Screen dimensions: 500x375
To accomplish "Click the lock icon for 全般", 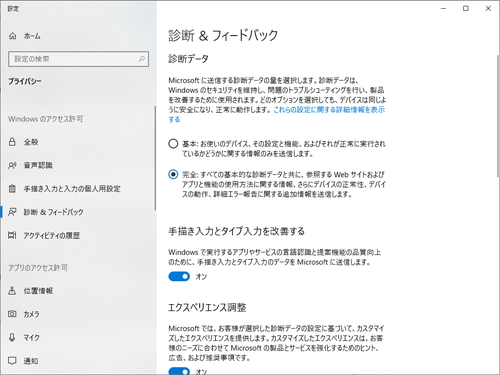I will tap(12, 142).
